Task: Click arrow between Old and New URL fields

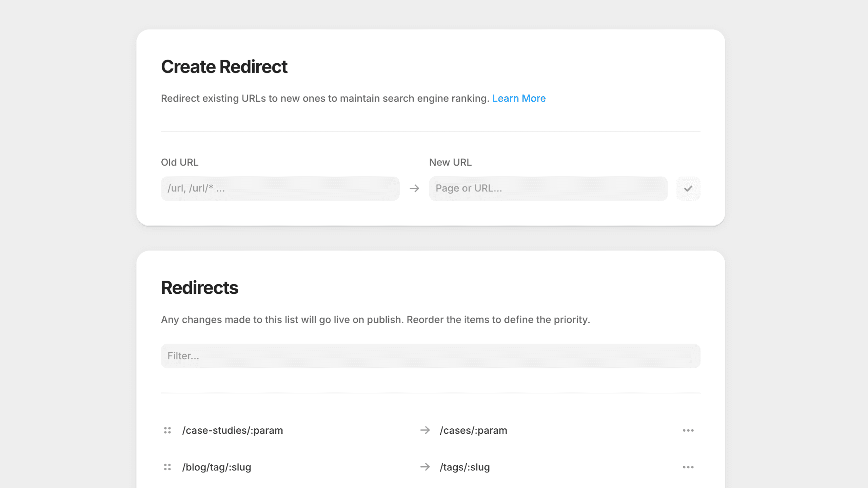Action: click(414, 188)
